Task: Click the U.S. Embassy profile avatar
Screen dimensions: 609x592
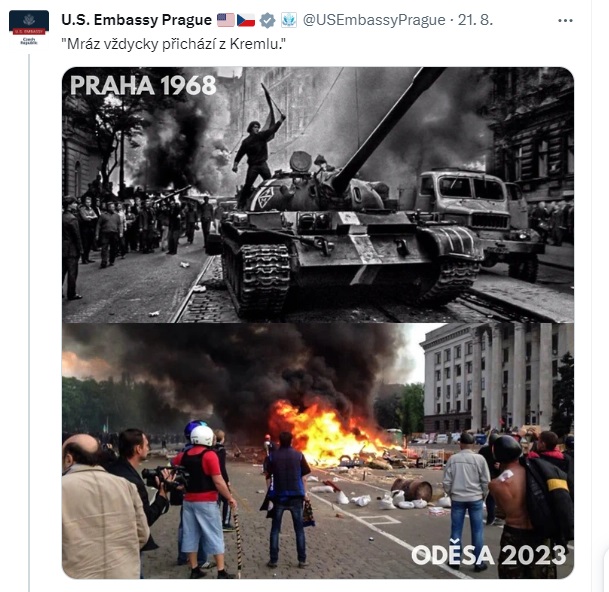Action: click(29, 29)
